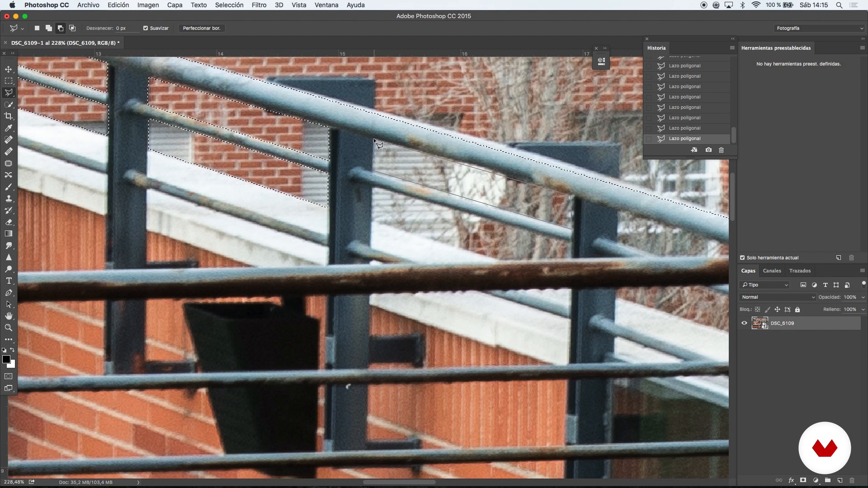The width and height of the screenshot is (868, 488).
Task: Toggle lock all padlock icon
Action: [797, 310]
